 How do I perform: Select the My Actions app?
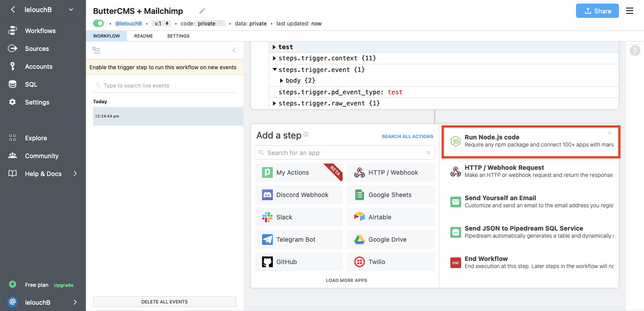pyautogui.click(x=299, y=172)
